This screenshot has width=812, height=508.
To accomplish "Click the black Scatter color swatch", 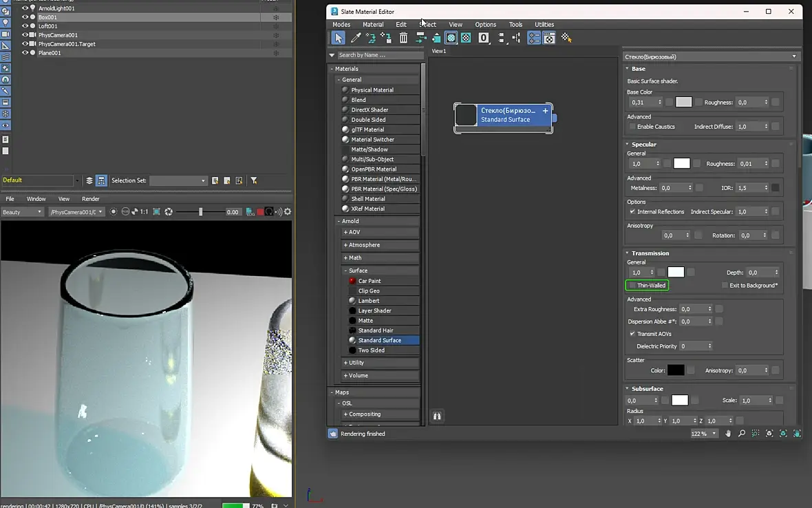I will (x=675, y=370).
